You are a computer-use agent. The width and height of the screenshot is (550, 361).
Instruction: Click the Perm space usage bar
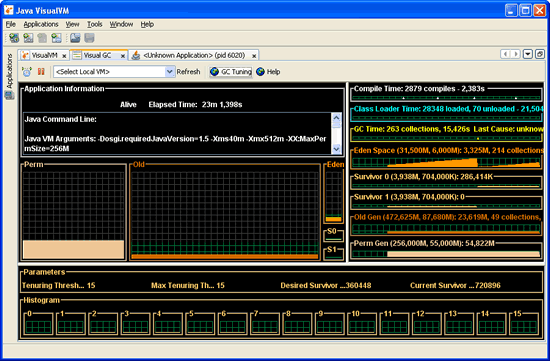click(x=74, y=249)
